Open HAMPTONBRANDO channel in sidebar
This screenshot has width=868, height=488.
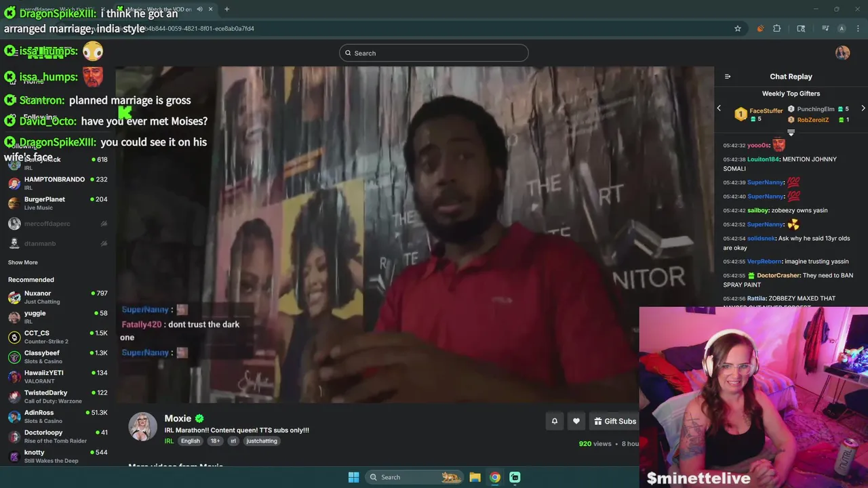click(x=58, y=183)
